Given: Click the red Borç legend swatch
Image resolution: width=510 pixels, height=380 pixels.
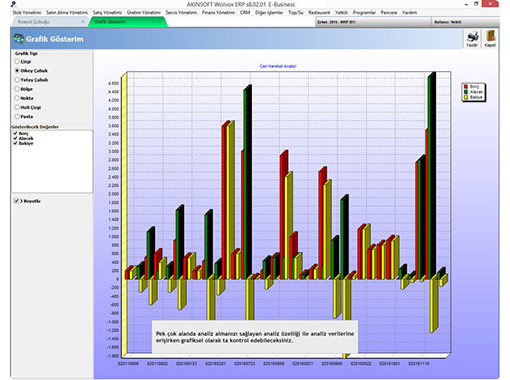Looking at the screenshot, I should pyautogui.click(x=466, y=87).
